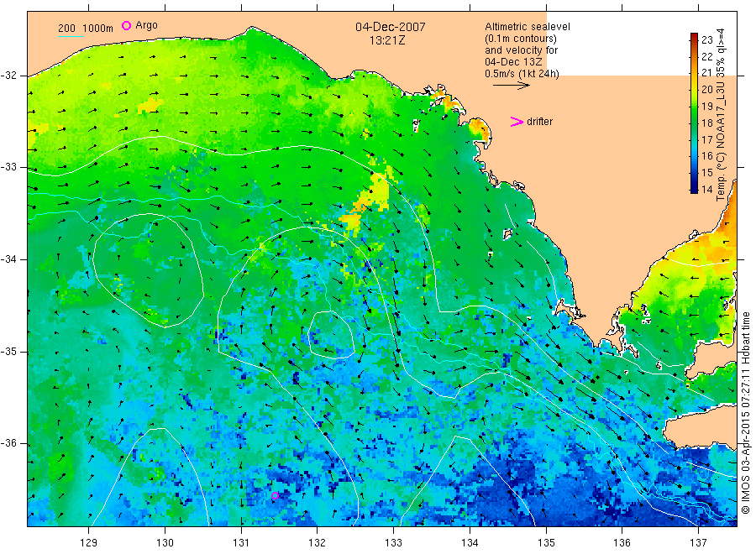Click the magenta Argo float marker near 131.5E

pos(275,496)
